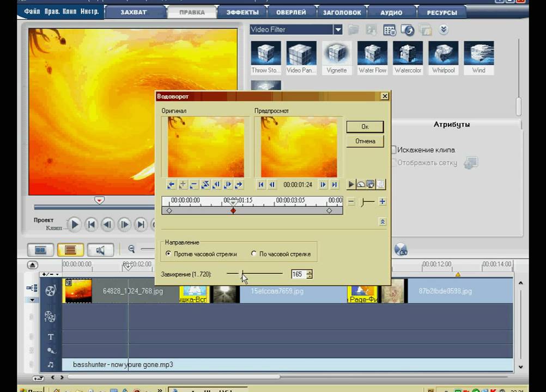Open the ОВЕРЛЕЙ tab
The width and height of the screenshot is (546, 392).
tap(291, 12)
